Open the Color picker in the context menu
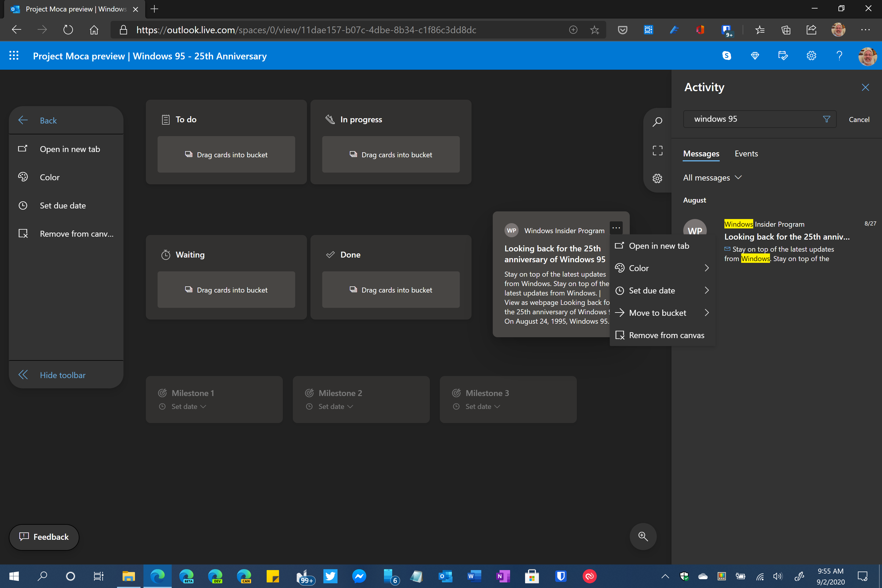Viewport: 882px width, 588px height. click(x=639, y=268)
